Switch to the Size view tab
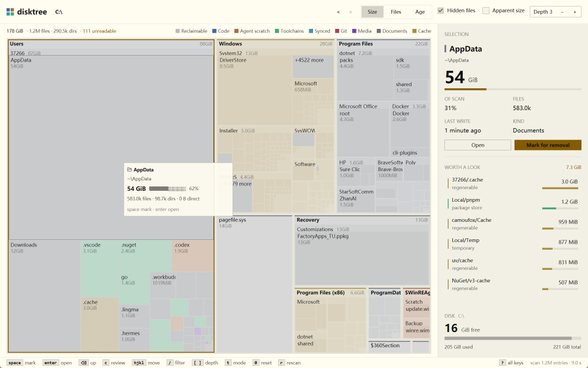Screen dimensions: 588x368 tap(372, 11)
